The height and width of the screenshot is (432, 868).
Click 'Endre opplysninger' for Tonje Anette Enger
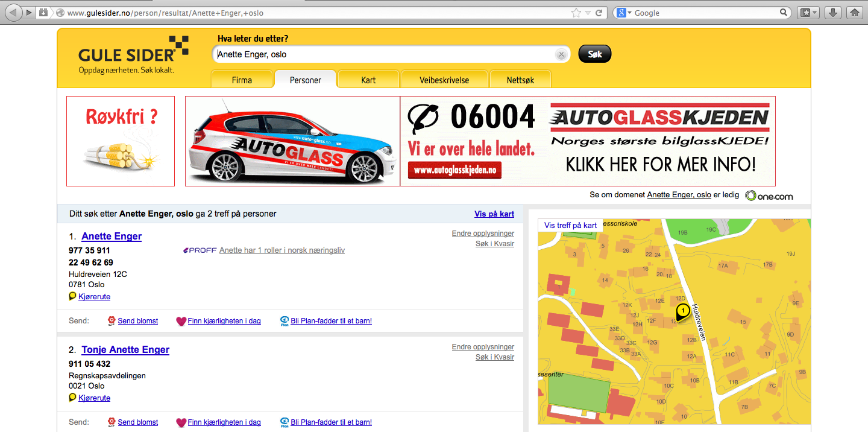point(483,347)
